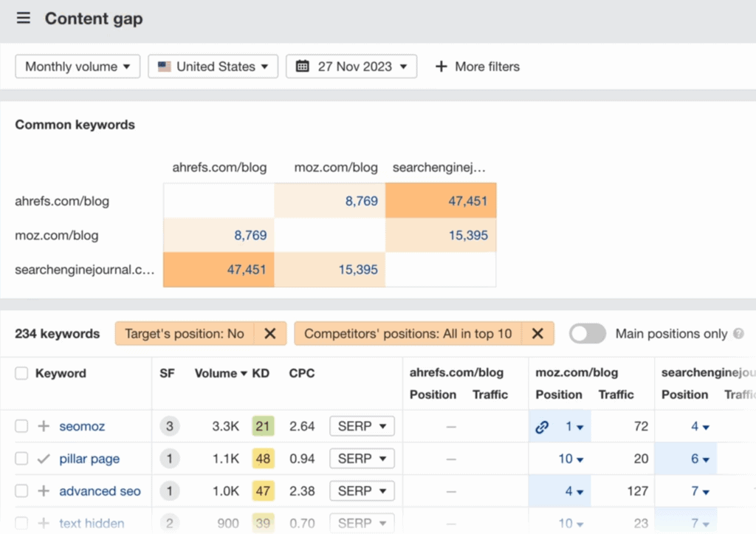Image resolution: width=756 pixels, height=534 pixels.
Task: Open the Monthly volume dropdown
Action: click(x=77, y=66)
